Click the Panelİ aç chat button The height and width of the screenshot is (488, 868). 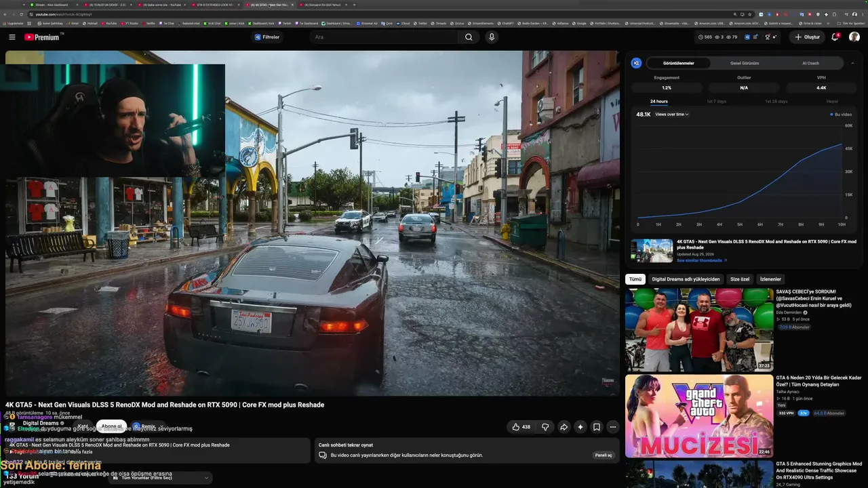604,455
